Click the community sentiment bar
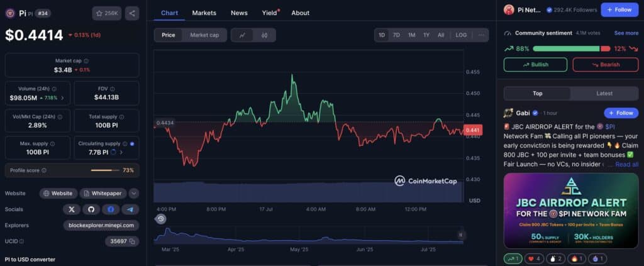 click(x=571, y=49)
